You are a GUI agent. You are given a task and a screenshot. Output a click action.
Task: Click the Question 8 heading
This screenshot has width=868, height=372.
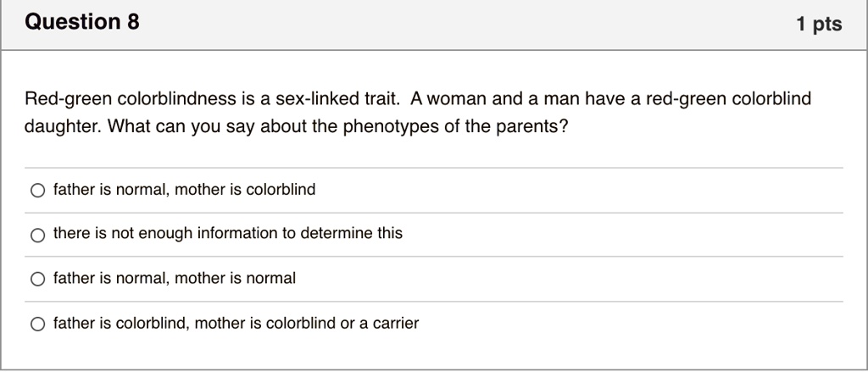[82, 22]
